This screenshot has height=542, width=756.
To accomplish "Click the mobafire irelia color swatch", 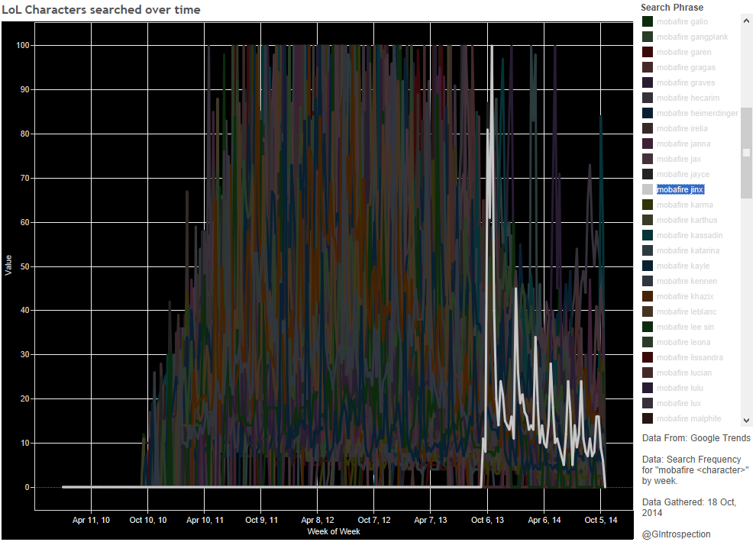I will (x=648, y=128).
